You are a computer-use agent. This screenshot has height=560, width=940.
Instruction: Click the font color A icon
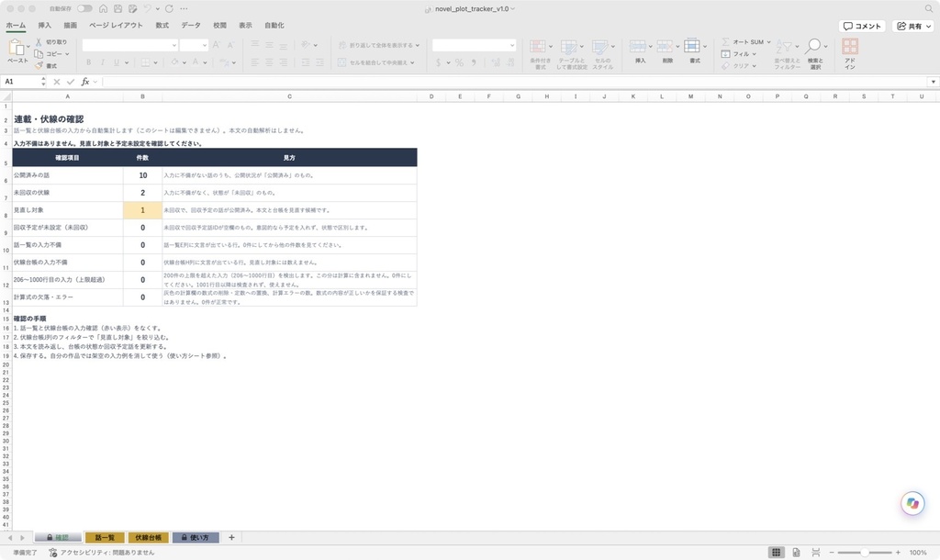point(196,62)
